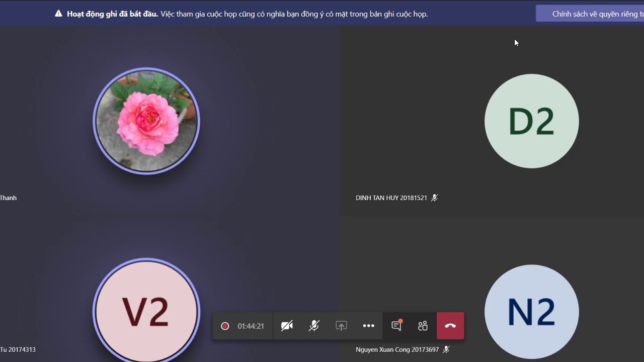Image resolution: width=644 pixels, height=362 pixels.
Task: Open the share screen tray
Action: [341, 326]
